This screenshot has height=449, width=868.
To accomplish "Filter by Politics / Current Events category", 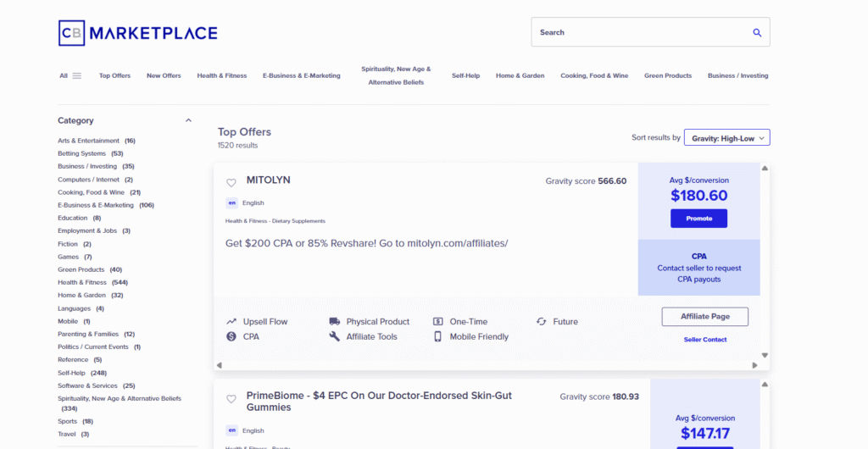I will 99,346.
